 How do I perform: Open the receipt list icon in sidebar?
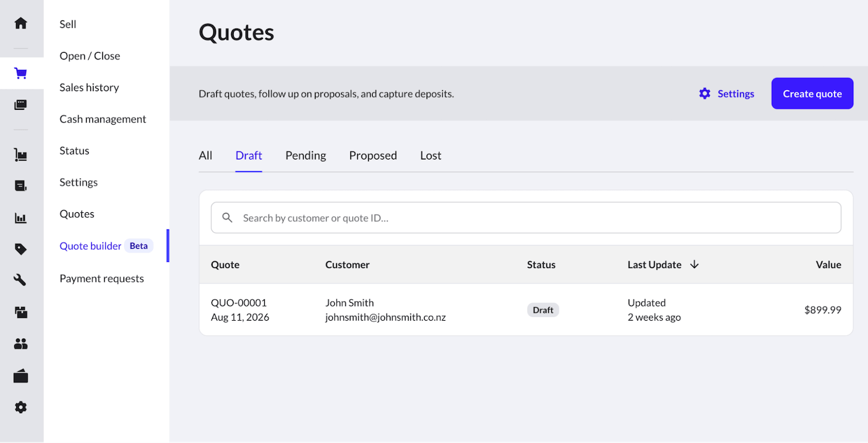[x=21, y=186]
